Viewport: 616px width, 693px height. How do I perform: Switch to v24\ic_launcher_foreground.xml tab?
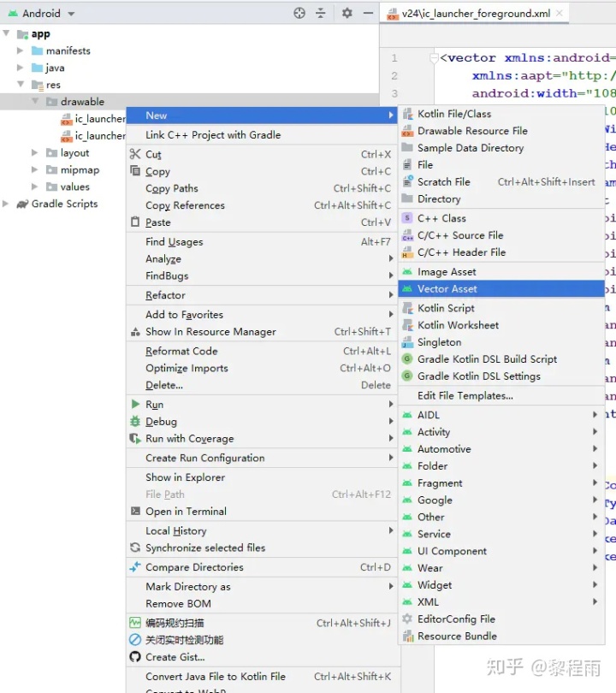click(x=476, y=14)
